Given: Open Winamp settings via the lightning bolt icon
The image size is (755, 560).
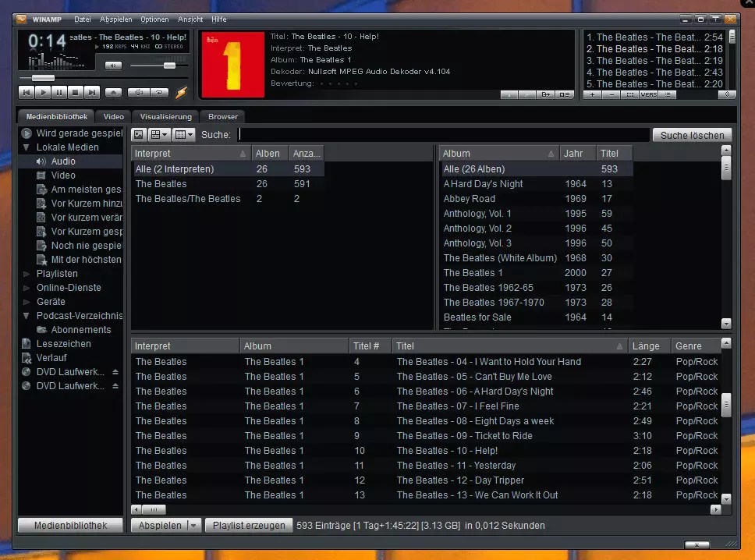Looking at the screenshot, I should click(x=181, y=91).
